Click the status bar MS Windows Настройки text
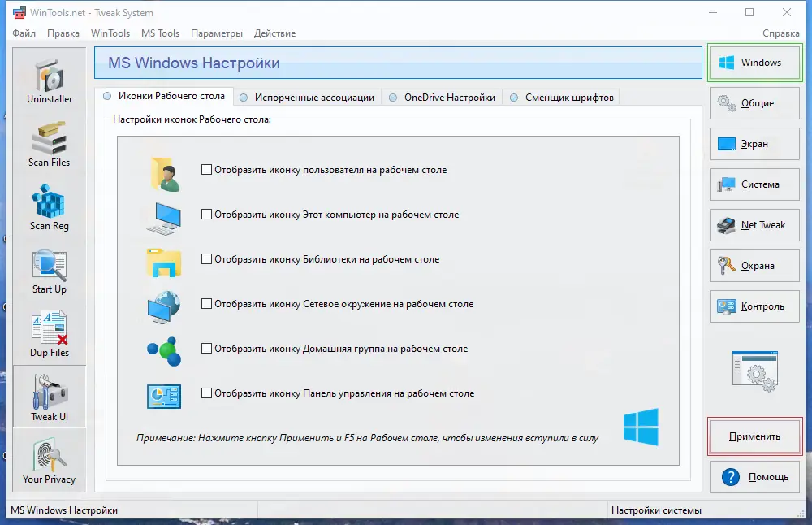This screenshot has width=812, height=525. pyautogui.click(x=64, y=510)
